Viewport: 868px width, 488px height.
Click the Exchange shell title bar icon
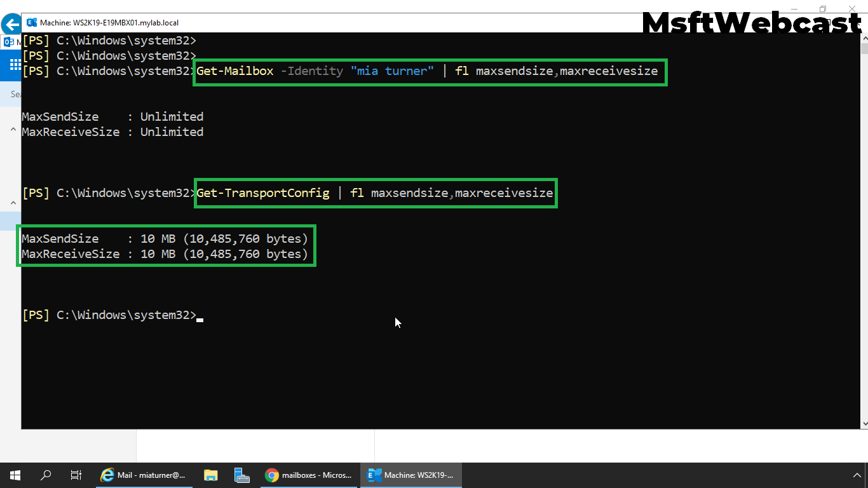pos(32,22)
